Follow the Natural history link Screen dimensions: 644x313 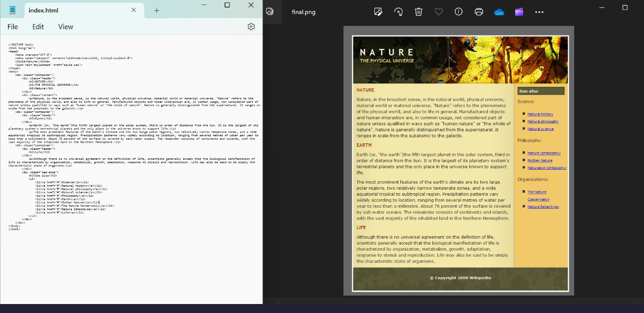coord(540,114)
